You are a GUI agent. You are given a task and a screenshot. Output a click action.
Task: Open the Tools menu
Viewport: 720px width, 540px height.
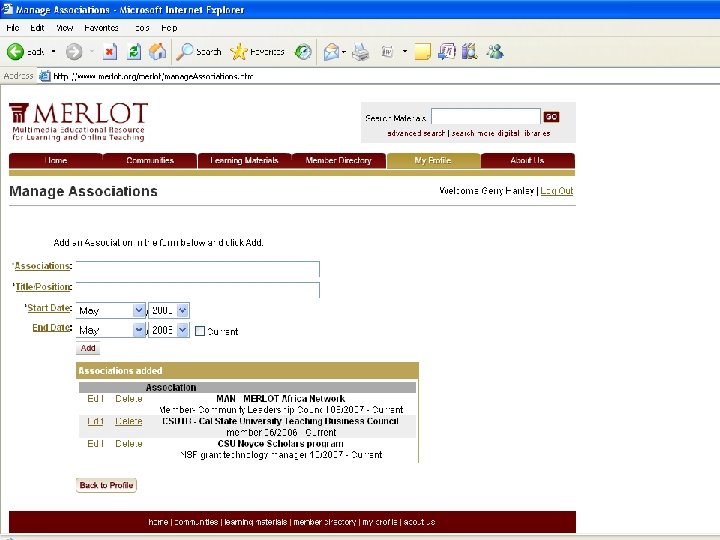pos(142,28)
